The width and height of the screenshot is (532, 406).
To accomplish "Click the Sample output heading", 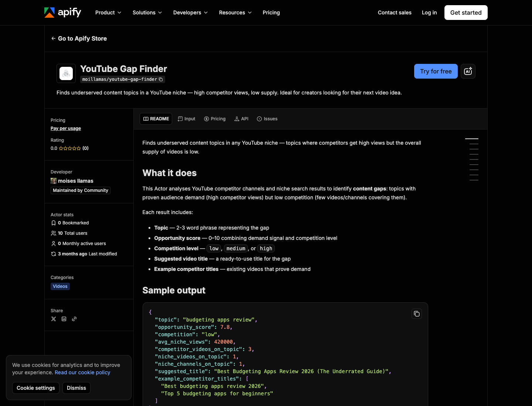I will 174,290.
